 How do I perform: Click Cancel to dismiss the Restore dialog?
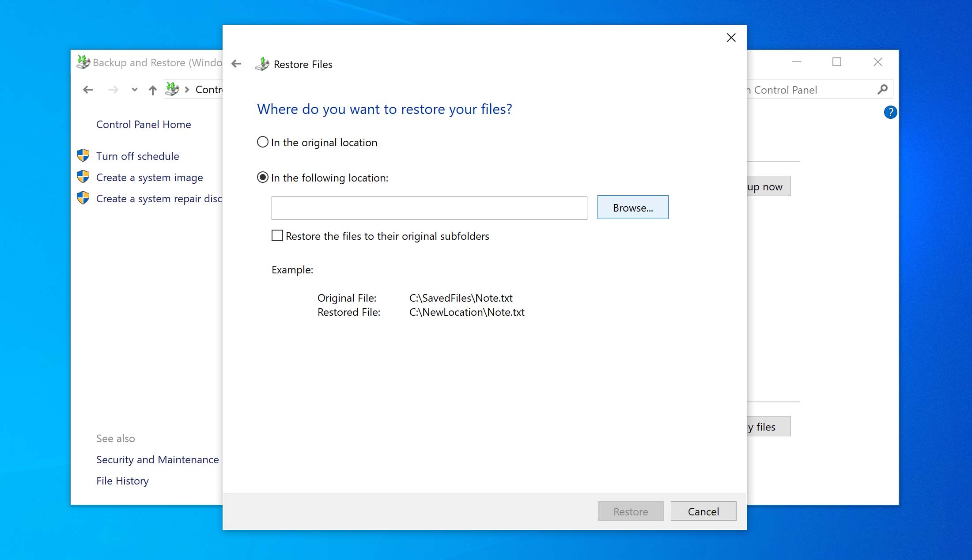pos(703,511)
